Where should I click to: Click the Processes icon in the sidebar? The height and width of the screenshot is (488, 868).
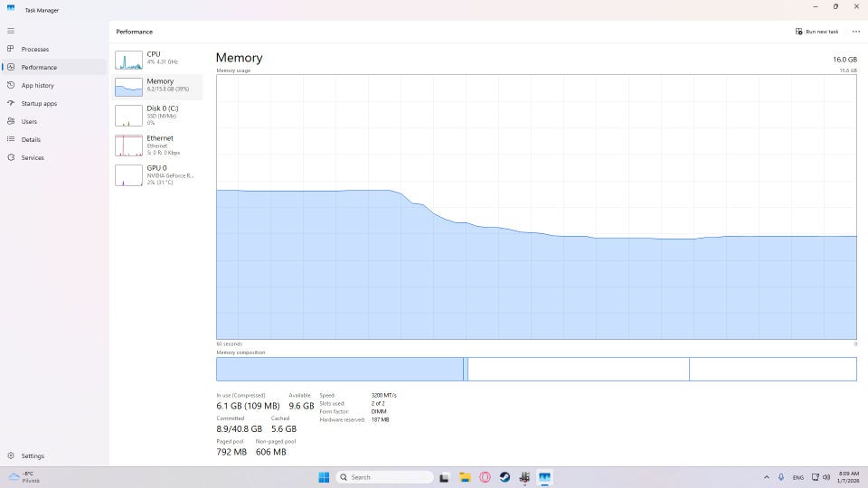click(x=11, y=49)
